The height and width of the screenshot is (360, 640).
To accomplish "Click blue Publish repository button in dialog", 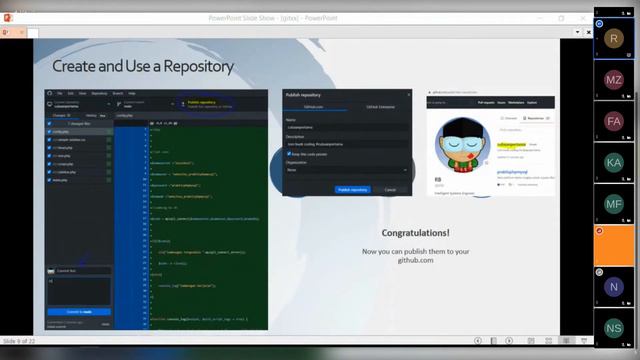I will point(353,190).
